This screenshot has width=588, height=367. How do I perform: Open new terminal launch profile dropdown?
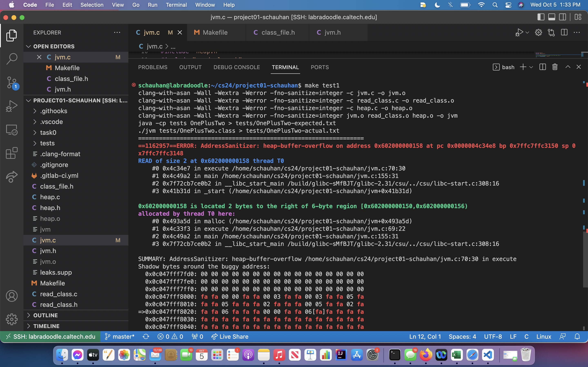coord(531,67)
